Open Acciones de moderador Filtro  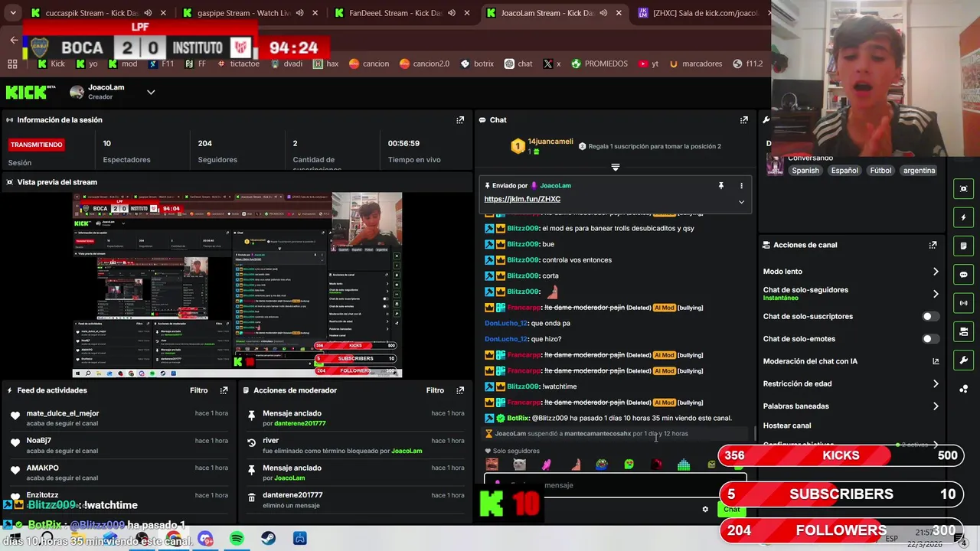[x=435, y=390]
